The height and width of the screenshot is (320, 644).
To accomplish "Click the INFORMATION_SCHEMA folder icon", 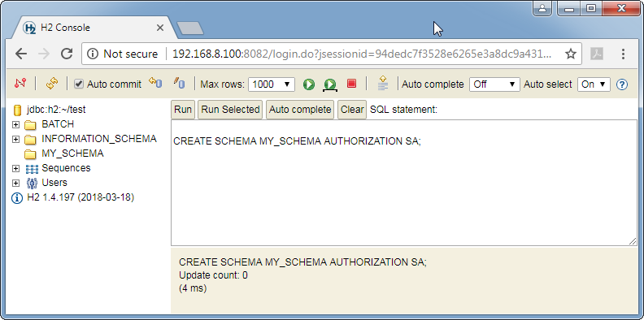I will pos(30,140).
